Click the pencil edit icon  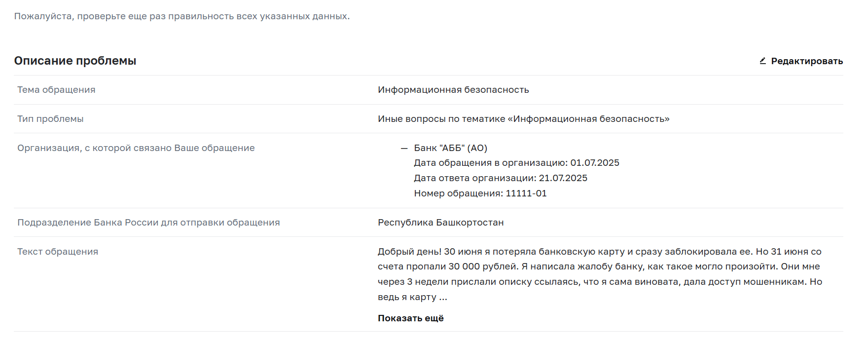[x=762, y=61]
